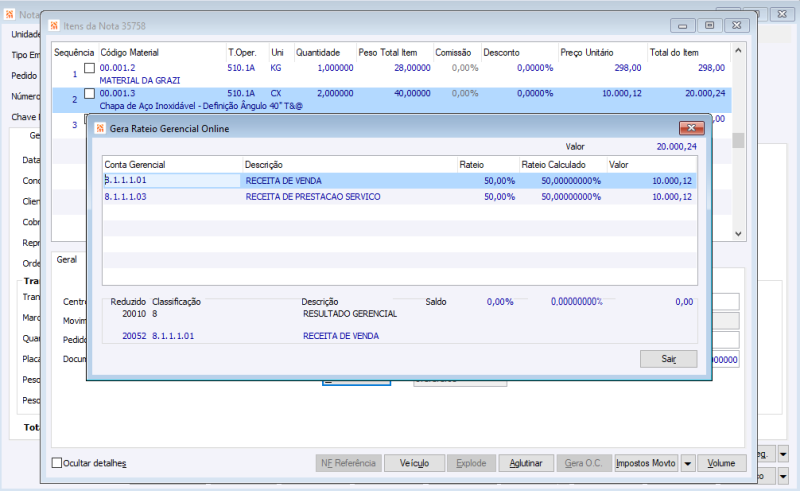Click the items grid scrollbar thumb
The image size is (800, 491).
[738, 140]
